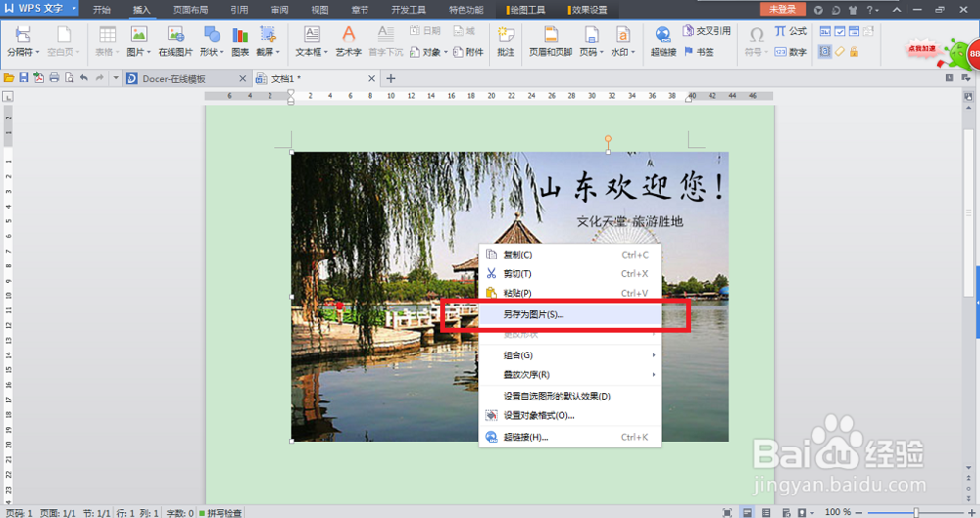Click the 100 % zoom level
Viewport: 980px width, 518px height.
click(838, 512)
